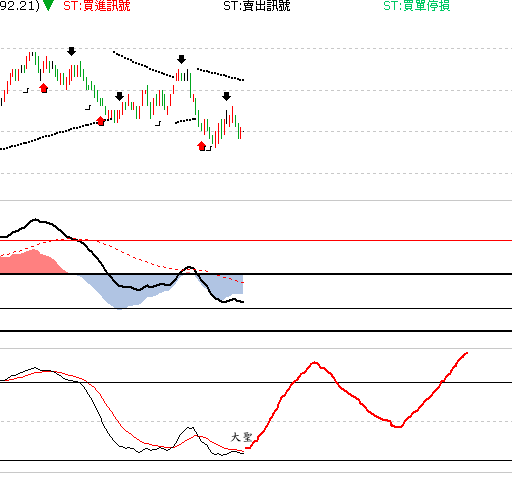Select the leftmost black sell-signal arrow
This screenshot has width=512, height=482.
coord(71,51)
